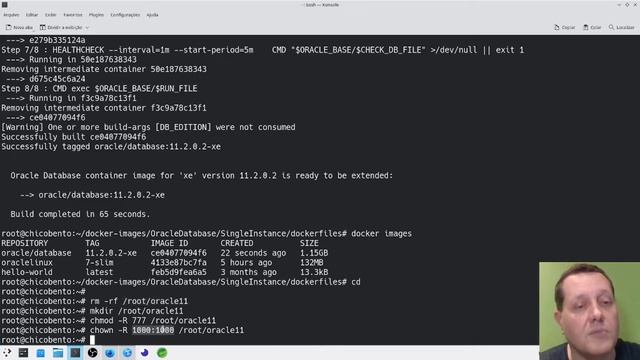Click the terminal cursor at the last prompt
The height and width of the screenshot is (360, 640).
92,340
